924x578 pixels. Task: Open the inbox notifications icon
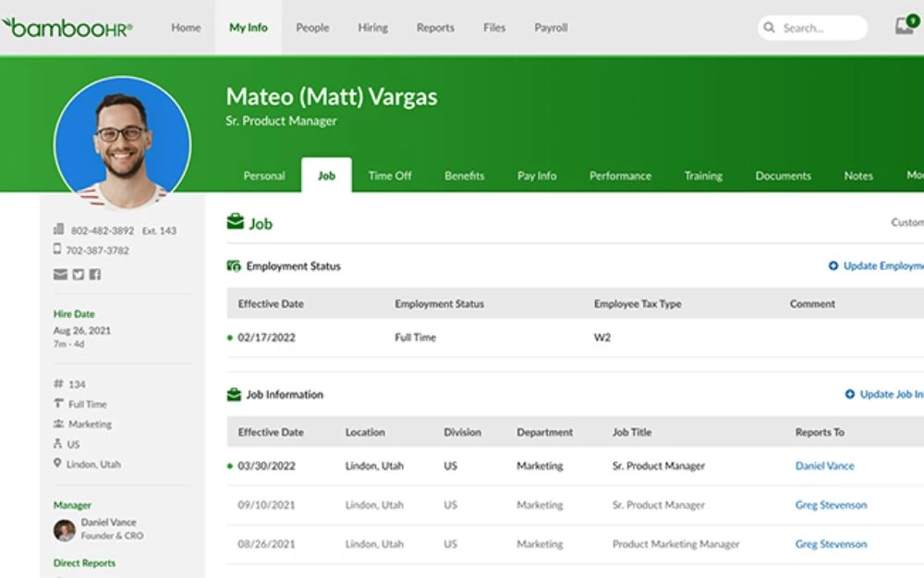point(905,27)
